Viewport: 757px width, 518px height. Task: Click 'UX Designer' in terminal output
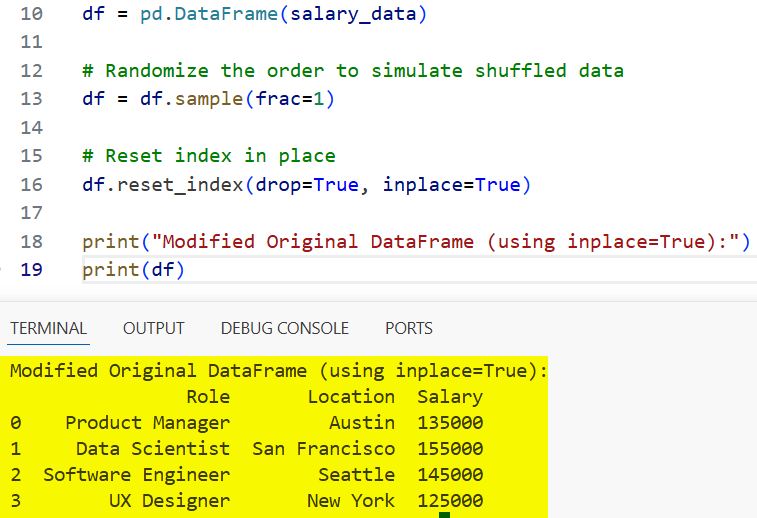pos(169,501)
